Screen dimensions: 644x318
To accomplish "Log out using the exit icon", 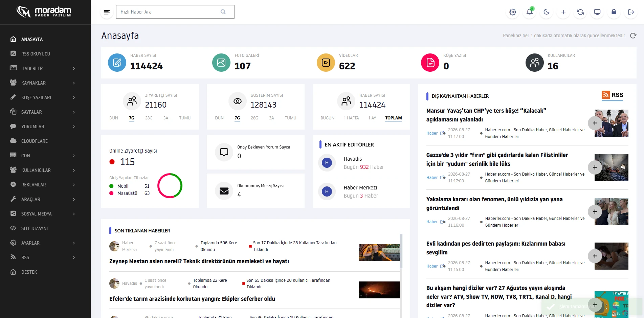I will point(631,12).
